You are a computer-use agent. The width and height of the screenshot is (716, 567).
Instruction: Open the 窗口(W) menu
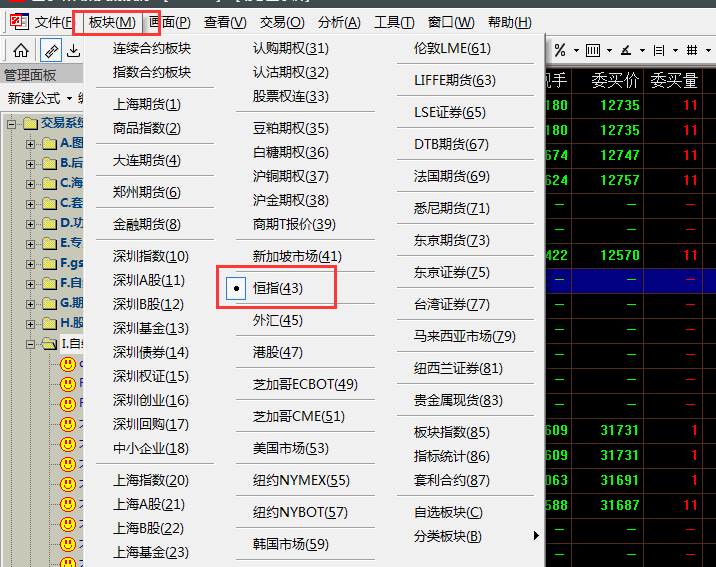[x=451, y=22]
